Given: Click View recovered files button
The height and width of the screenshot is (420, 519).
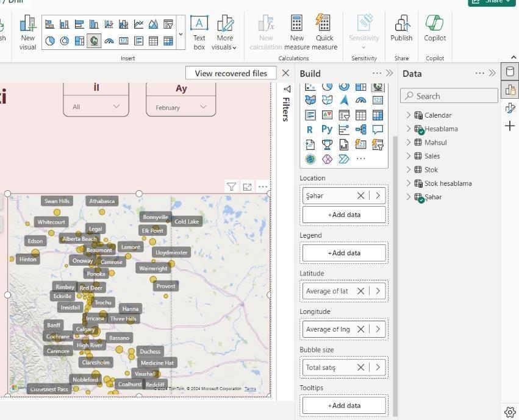Looking at the screenshot, I should 231,73.
